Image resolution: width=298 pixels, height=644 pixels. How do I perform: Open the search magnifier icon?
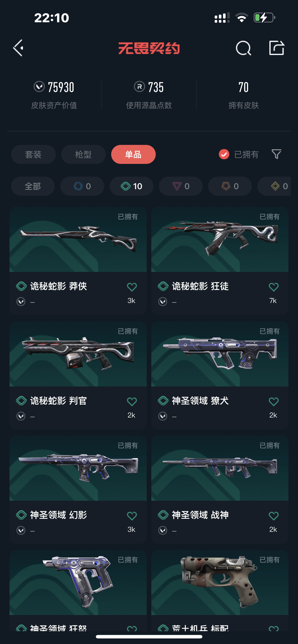tap(243, 48)
